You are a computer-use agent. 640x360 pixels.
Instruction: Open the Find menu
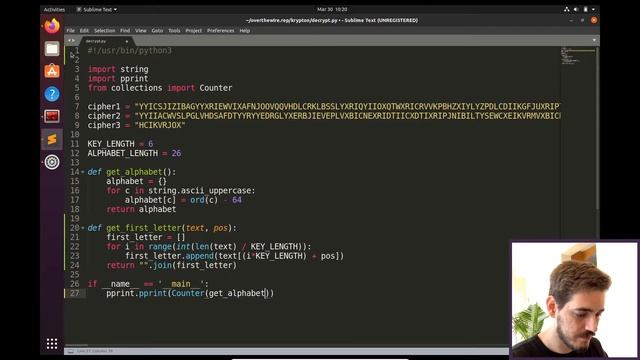125,31
